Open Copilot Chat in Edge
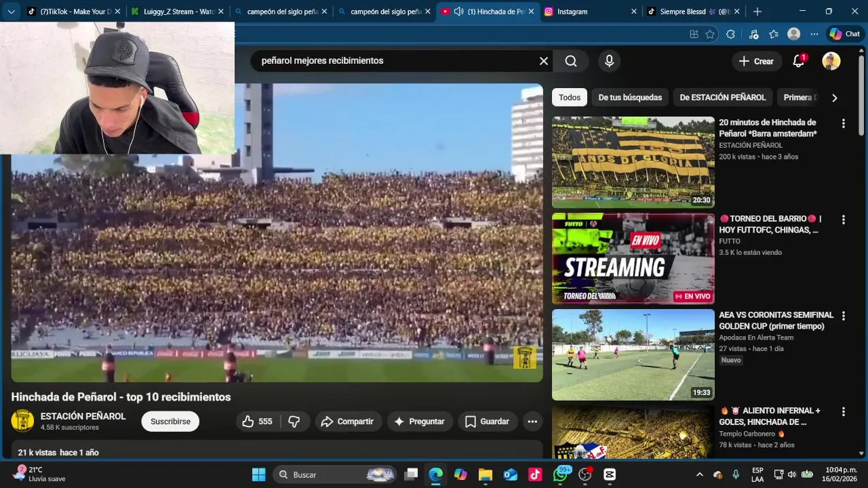 coord(844,34)
